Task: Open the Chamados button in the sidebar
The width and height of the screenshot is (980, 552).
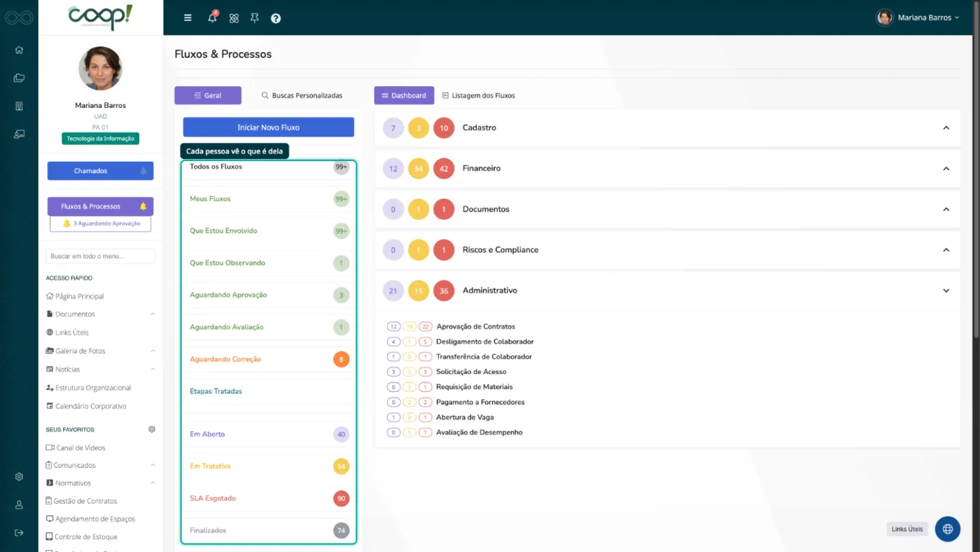Action: pos(100,171)
